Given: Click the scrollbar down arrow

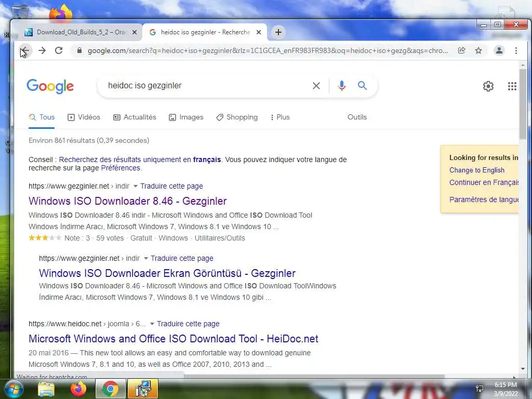Looking at the screenshot, I should pos(523,369).
